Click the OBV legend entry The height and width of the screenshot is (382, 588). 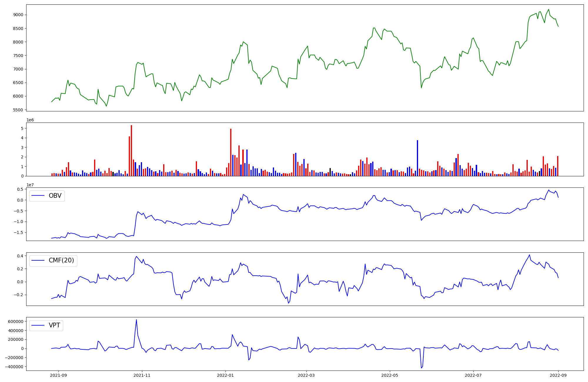pyautogui.click(x=55, y=196)
